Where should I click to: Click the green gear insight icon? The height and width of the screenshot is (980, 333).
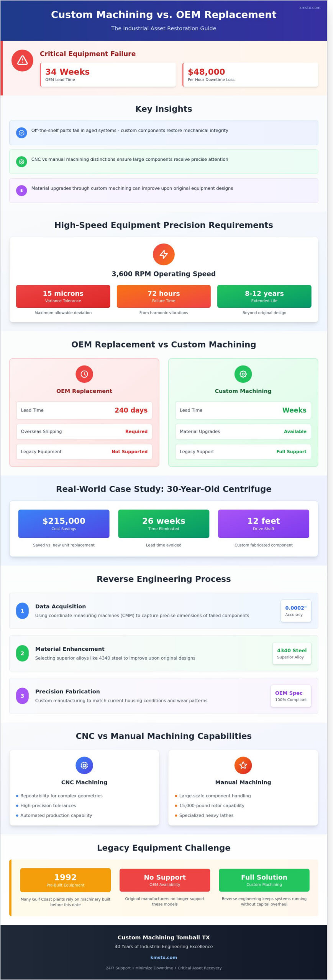(x=21, y=162)
